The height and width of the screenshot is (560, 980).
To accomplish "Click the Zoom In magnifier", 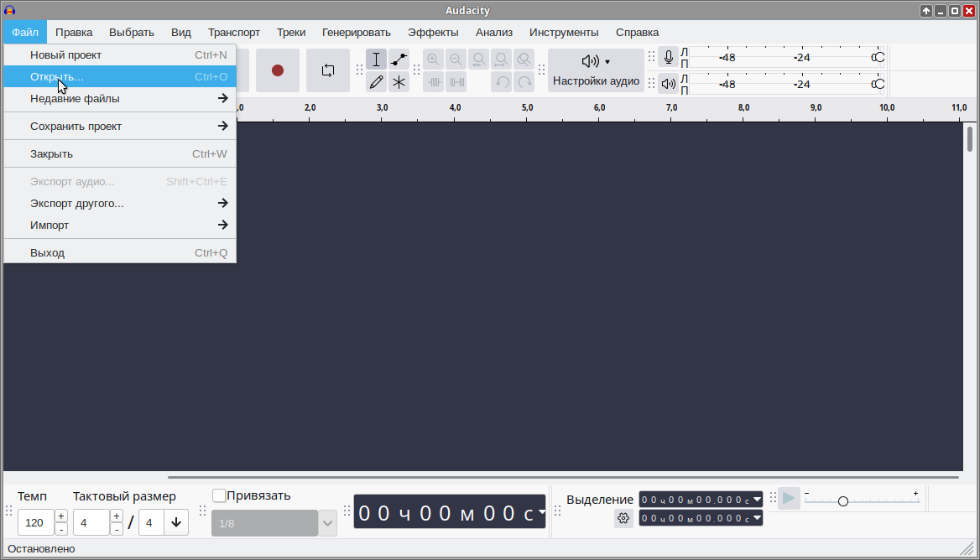I will pyautogui.click(x=433, y=60).
